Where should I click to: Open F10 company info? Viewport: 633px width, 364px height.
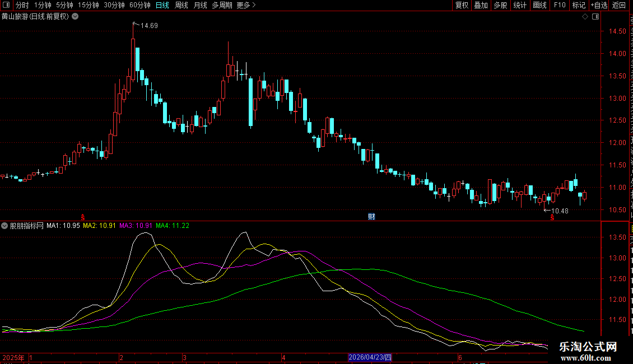560,5
